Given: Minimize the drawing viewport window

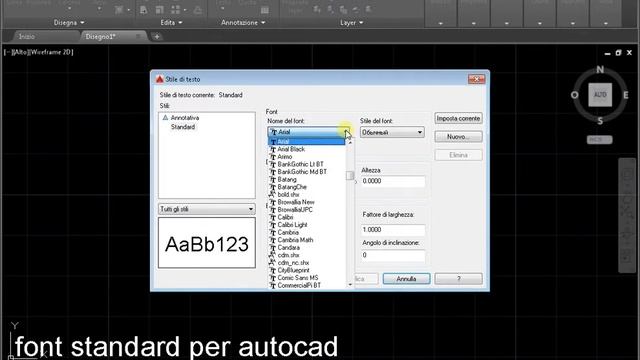Looking at the screenshot, I should [x=607, y=53].
